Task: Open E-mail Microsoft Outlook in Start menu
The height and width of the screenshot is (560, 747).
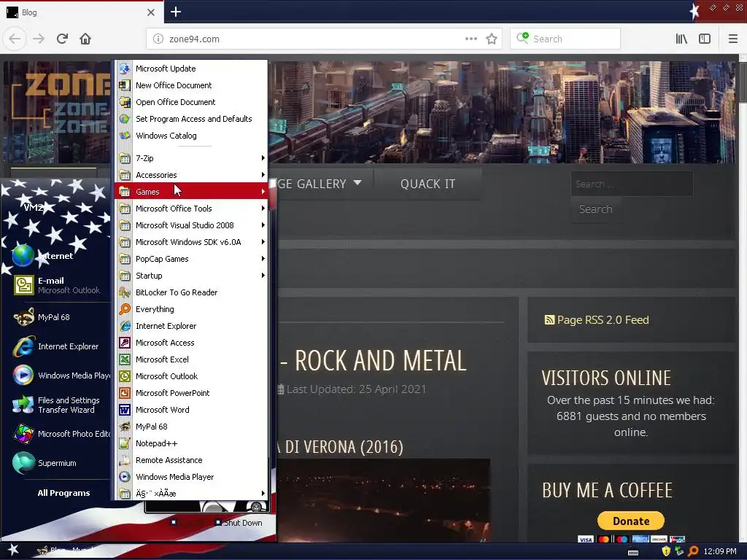Action: [x=60, y=285]
